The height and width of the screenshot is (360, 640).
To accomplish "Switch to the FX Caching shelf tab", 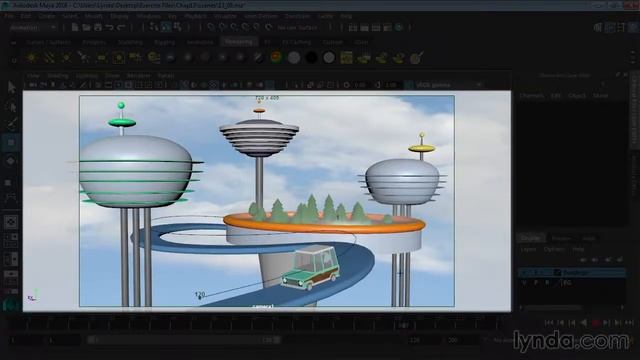I will point(297,42).
